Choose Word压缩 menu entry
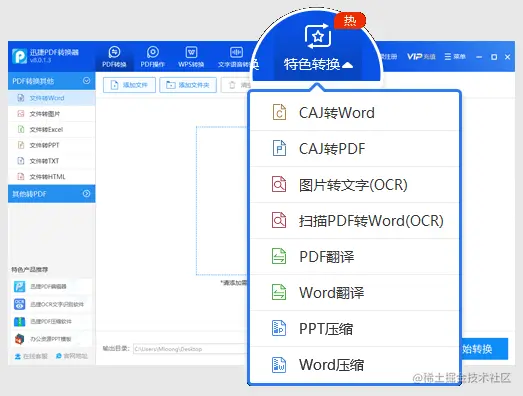 [x=355, y=365]
